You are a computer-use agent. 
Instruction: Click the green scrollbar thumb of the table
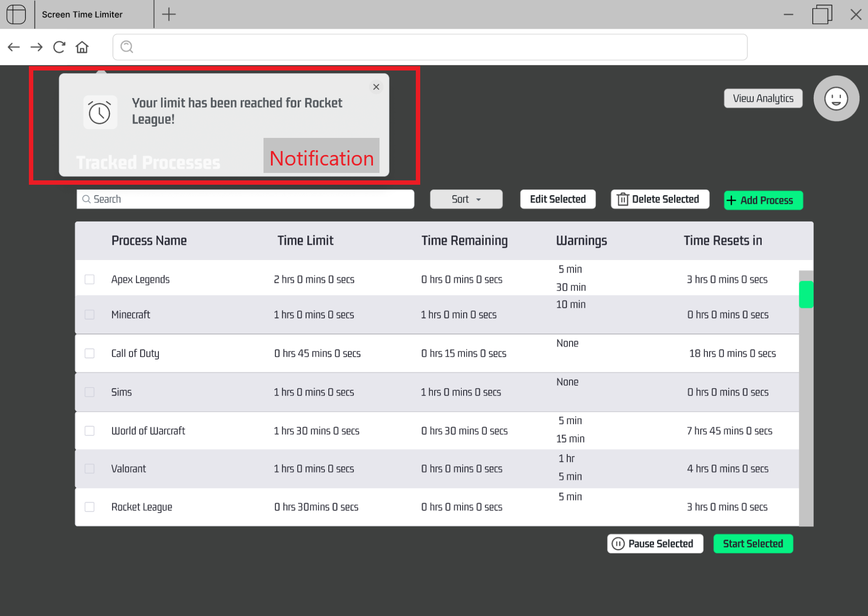[806, 294]
